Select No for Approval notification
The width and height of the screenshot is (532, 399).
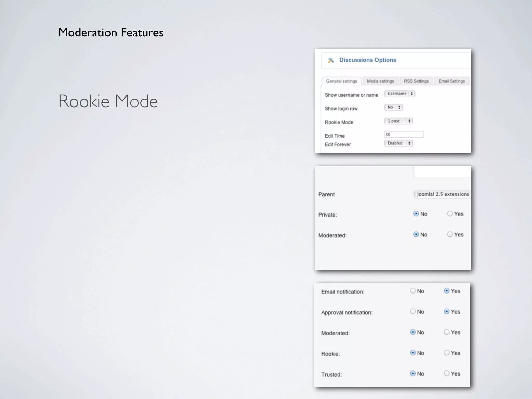[x=413, y=311]
